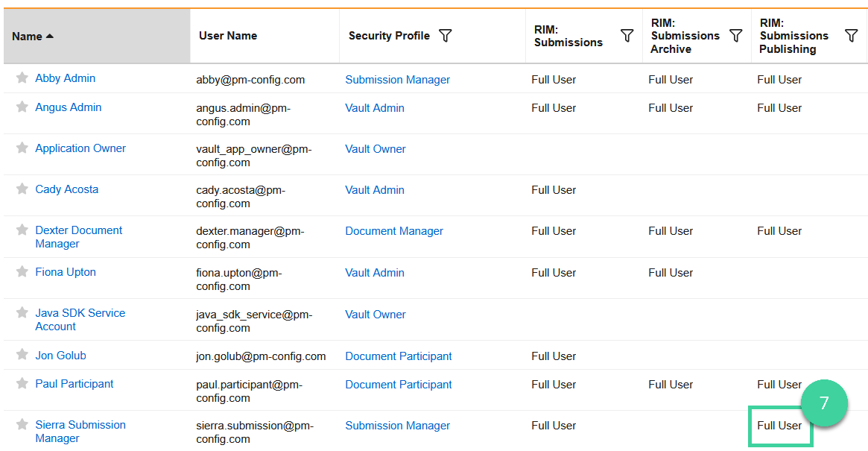
Task: Click Sierra's Submissions Publishing Full User value
Action: point(779,426)
